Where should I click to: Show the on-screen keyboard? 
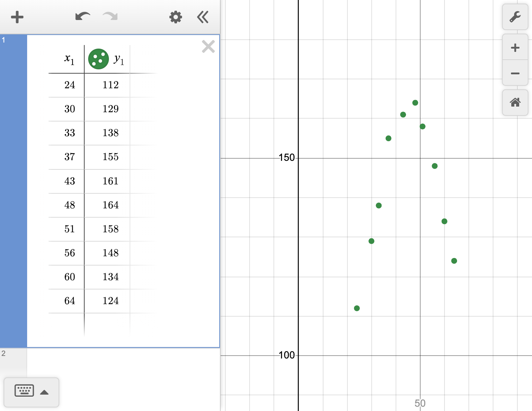tap(24, 391)
